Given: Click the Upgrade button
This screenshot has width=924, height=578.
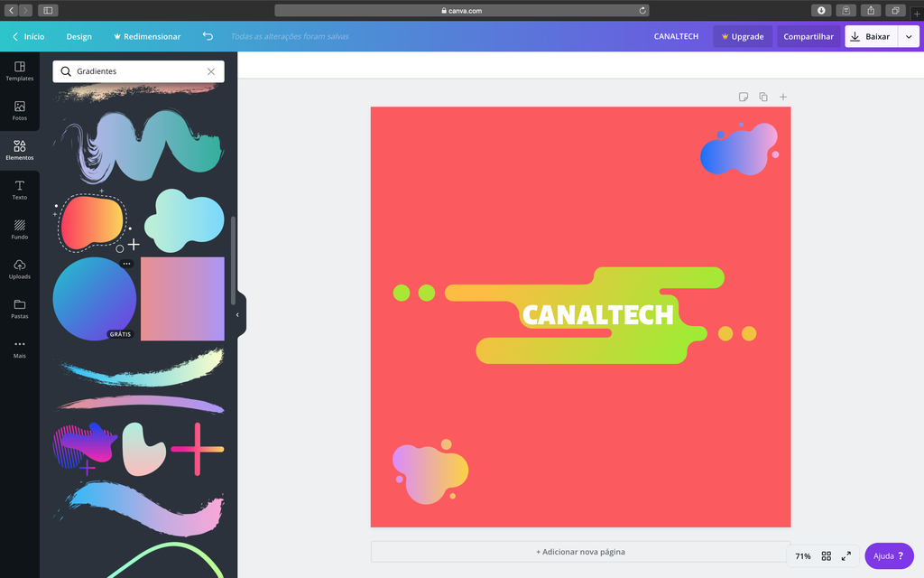Looking at the screenshot, I should click(x=743, y=36).
